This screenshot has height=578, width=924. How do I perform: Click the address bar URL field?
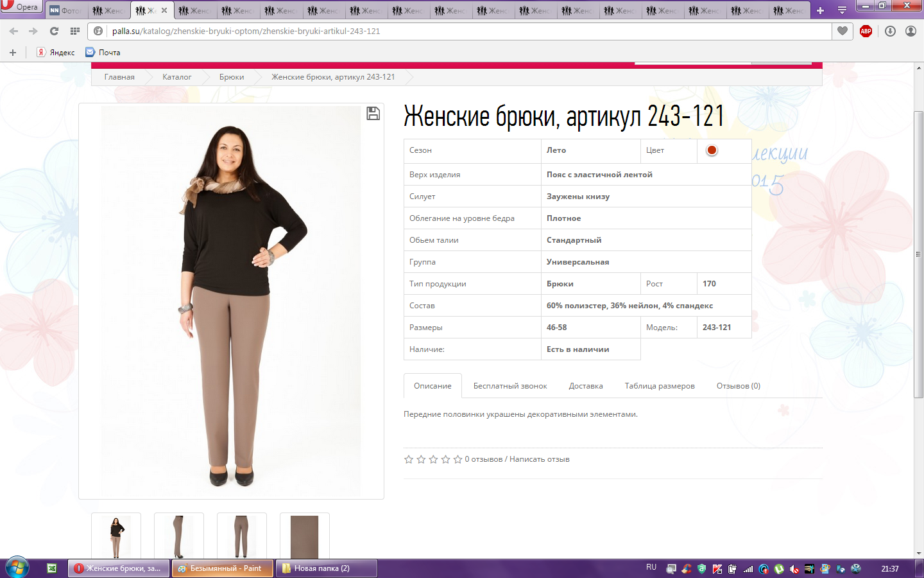point(449,31)
